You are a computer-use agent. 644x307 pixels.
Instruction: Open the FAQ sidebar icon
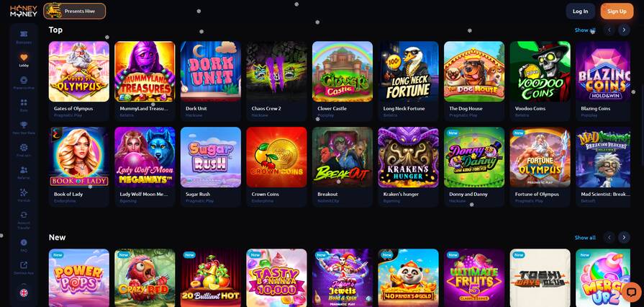(24, 242)
